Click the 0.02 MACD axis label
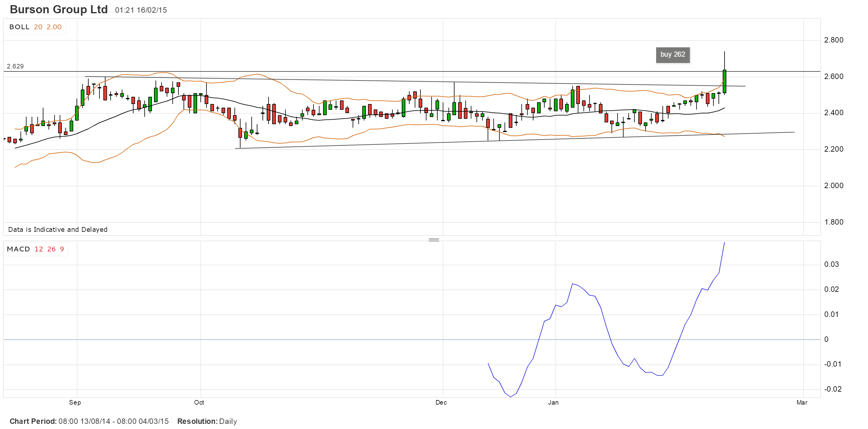This screenshot has height=429, width=868. click(831, 289)
